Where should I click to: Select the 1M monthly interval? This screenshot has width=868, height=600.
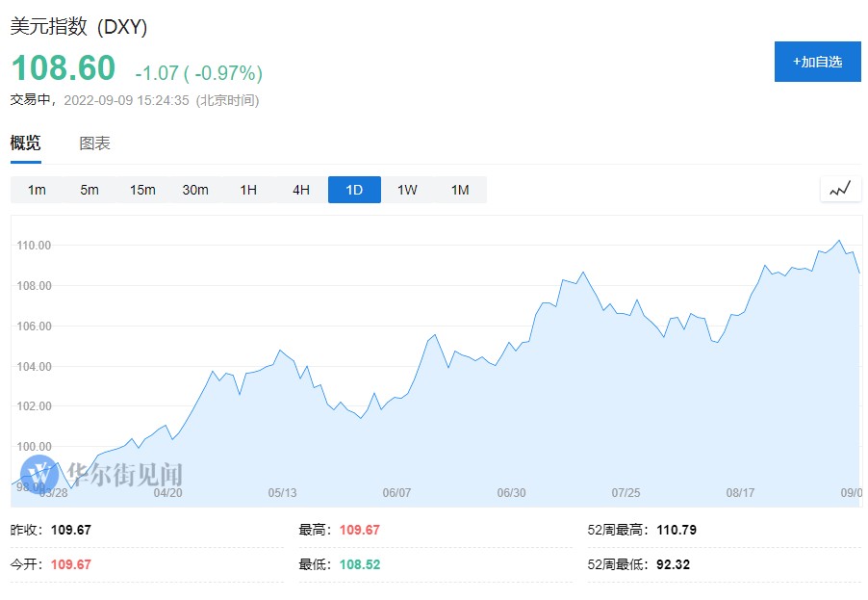coord(460,190)
